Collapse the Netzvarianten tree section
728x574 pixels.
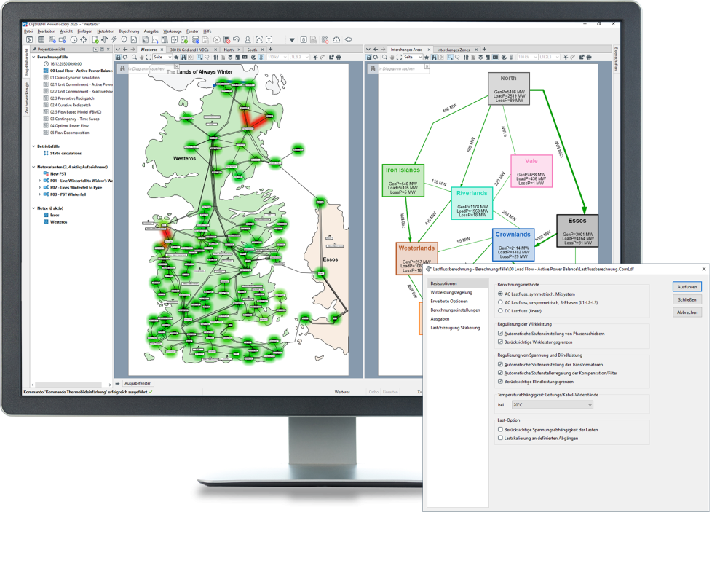[x=33, y=167]
